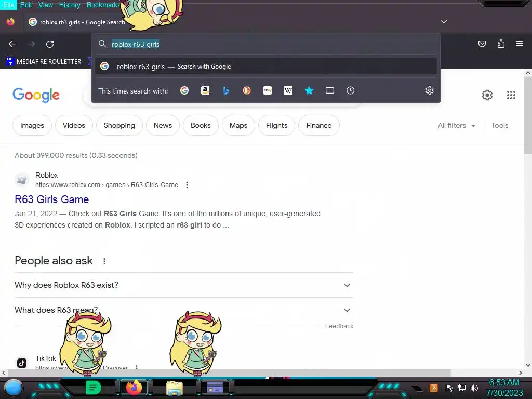Search this time with Google icon

tap(184, 90)
